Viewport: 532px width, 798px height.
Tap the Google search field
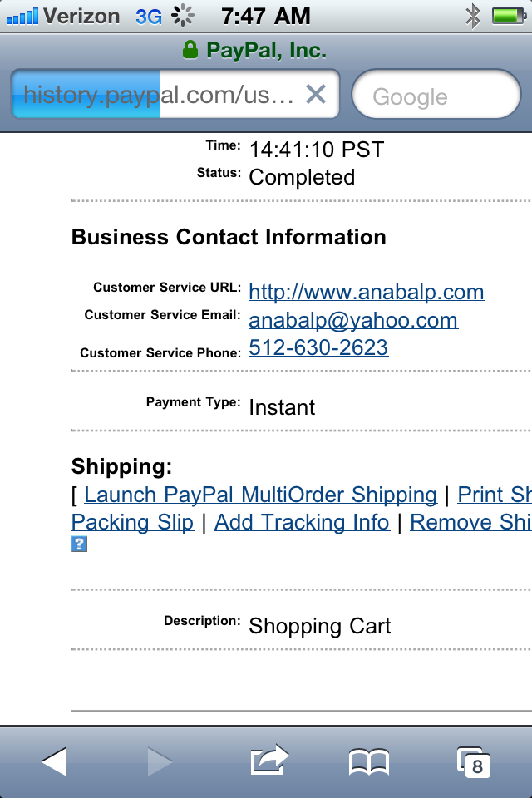tap(436, 96)
